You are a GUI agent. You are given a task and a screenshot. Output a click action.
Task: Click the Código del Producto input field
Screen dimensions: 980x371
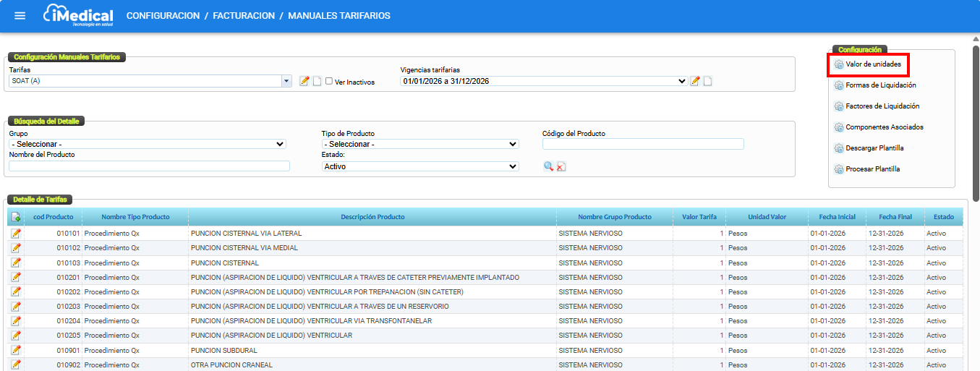pyautogui.click(x=643, y=144)
